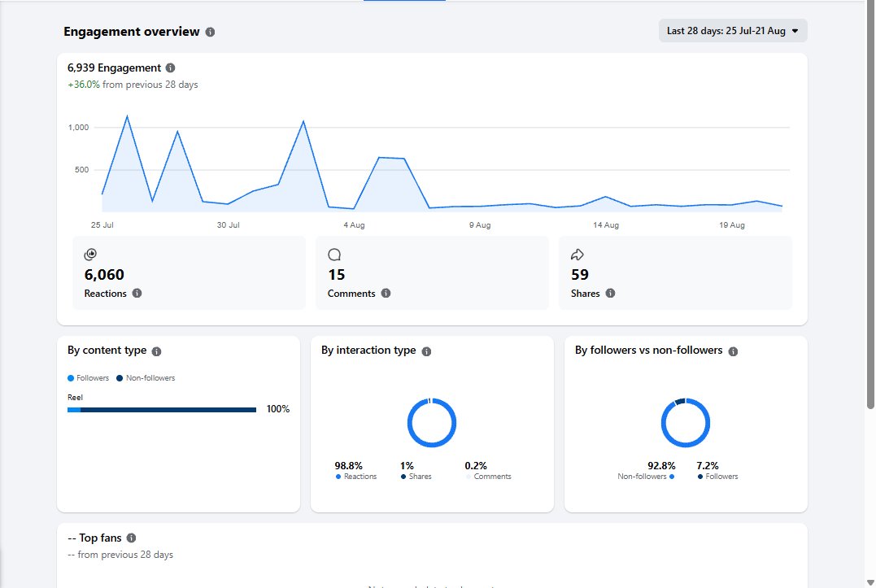This screenshot has width=876, height=588.
Task: Click the 19 Aug axis label
Action: (732, 225)
